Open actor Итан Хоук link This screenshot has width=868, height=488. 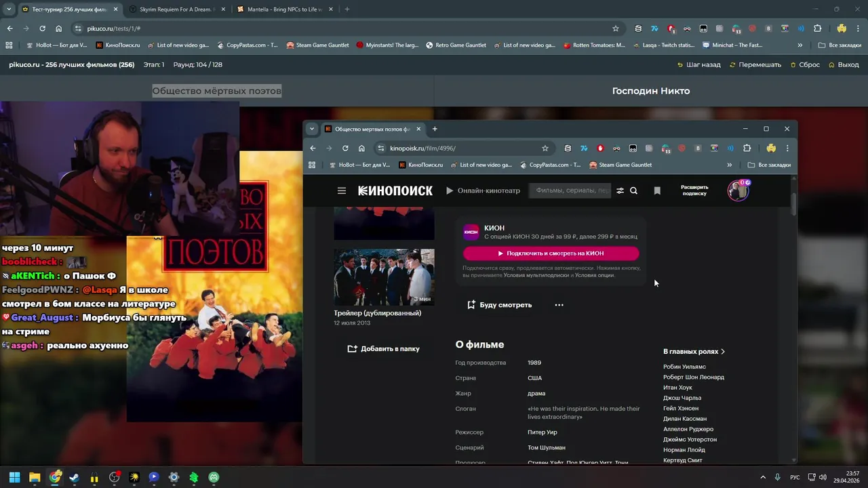677,388
